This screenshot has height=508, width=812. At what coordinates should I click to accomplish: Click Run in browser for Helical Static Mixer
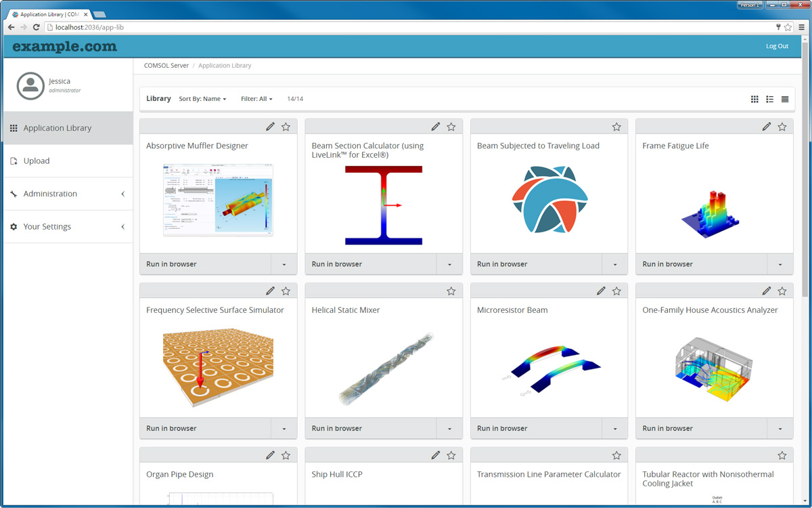(337, 428)
